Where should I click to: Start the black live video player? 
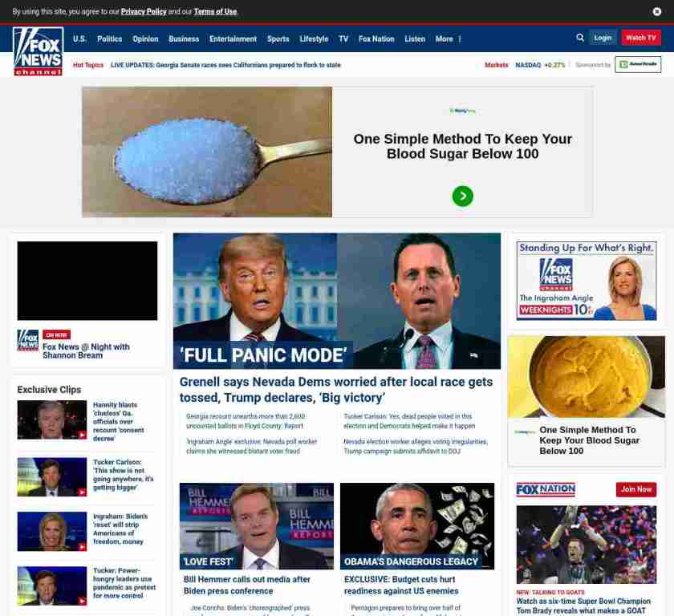(87, 281)
